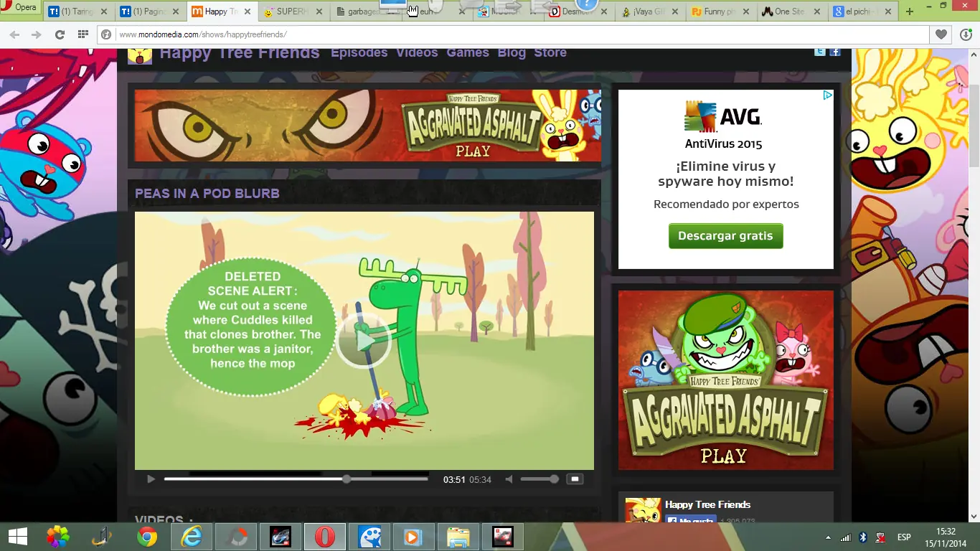Close the SUPERH tab
The height and width of the screenshot is (551, 980).
(319, 12)
